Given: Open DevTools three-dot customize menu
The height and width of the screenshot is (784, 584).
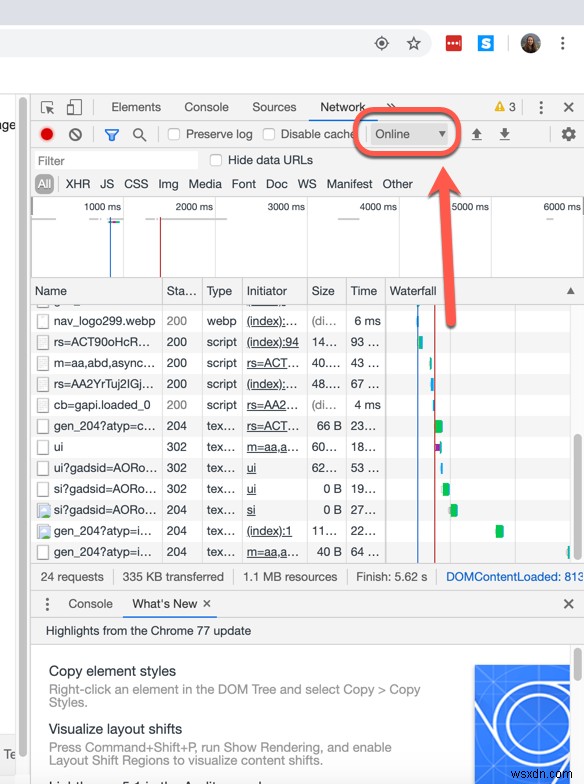Looking at the screenshot, I should click(x=541, y=107).
